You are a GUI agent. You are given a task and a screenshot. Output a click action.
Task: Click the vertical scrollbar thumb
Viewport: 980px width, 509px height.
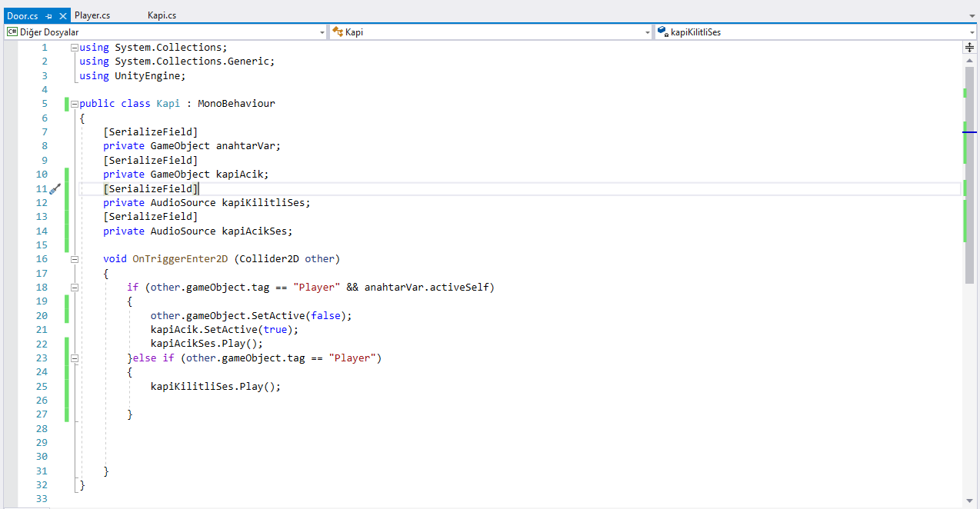970,175
